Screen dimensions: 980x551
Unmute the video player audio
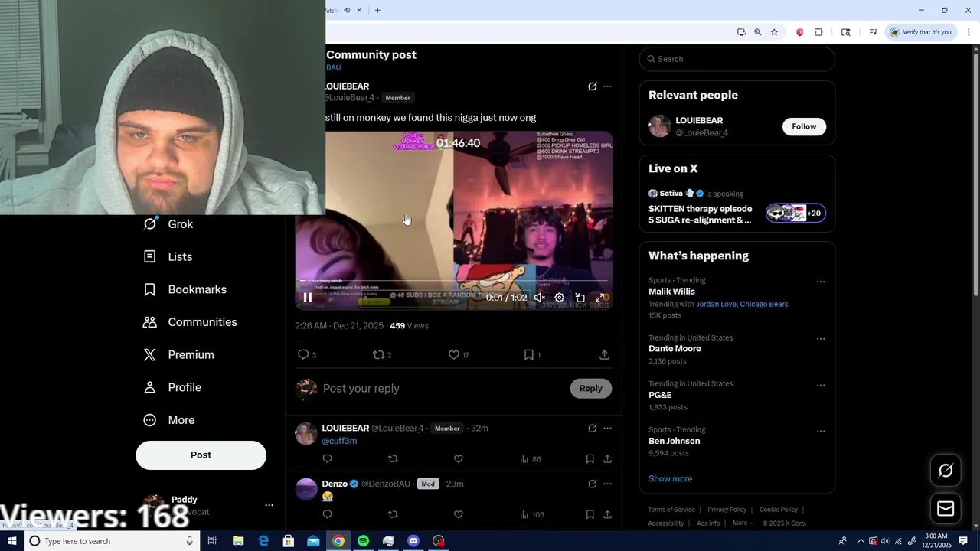[x=540, y=298]
